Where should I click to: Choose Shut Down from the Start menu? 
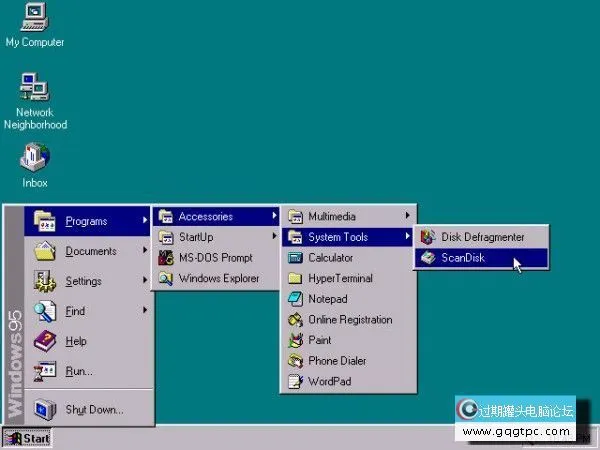point(94,409)
